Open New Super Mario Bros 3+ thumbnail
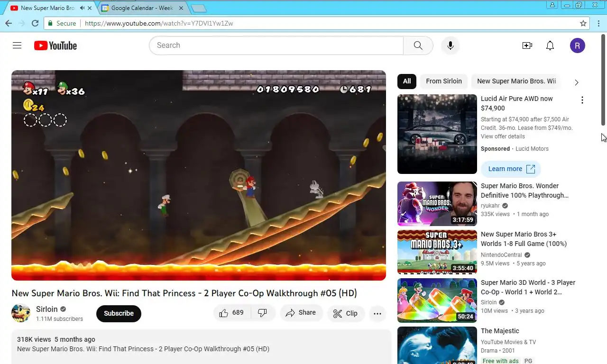 (x=437, y=252)
